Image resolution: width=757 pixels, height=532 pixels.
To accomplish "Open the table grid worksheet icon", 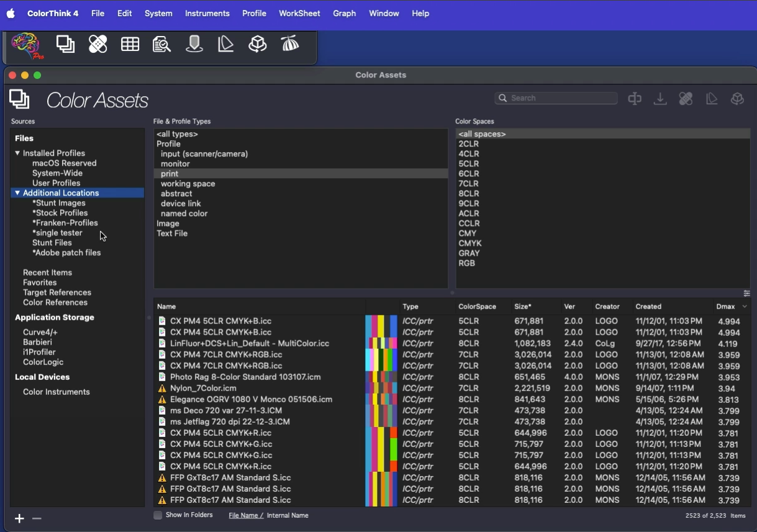I will [x=130, y=45].
